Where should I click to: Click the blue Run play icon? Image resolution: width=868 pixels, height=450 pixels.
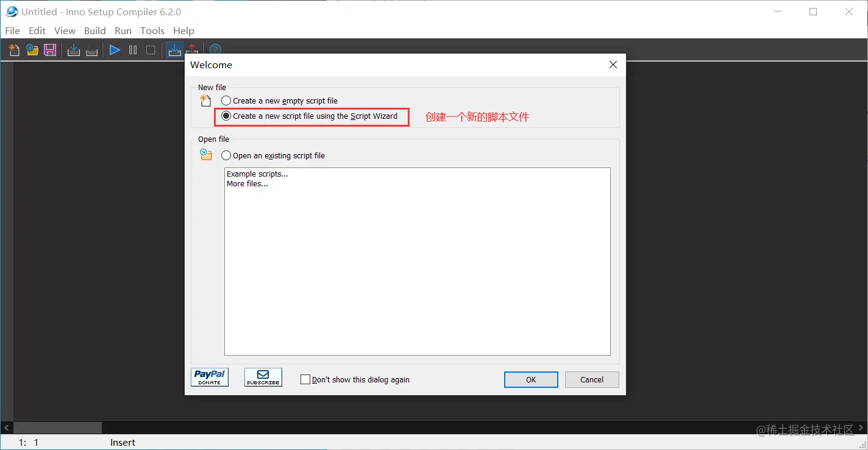click(115, 50)
